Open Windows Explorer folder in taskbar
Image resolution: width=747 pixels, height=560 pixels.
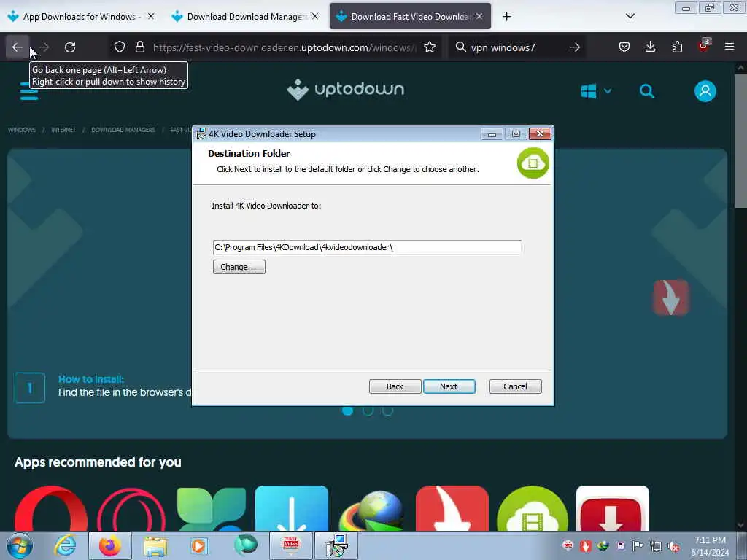(155, 545)
